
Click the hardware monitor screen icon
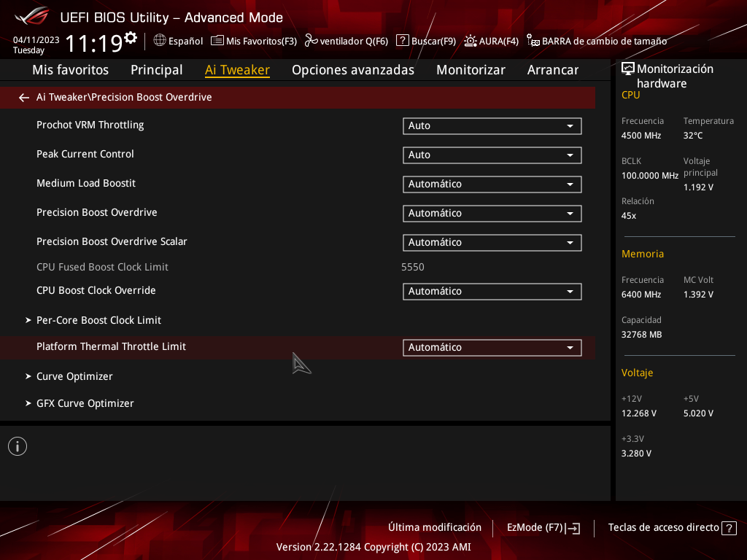coord(628,69)
